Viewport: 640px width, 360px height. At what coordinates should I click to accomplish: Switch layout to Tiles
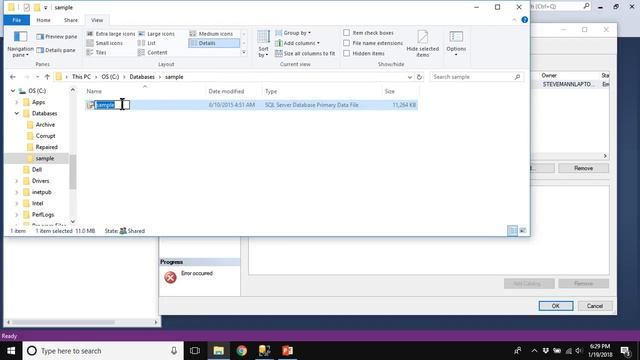click(x=97, y=53)
